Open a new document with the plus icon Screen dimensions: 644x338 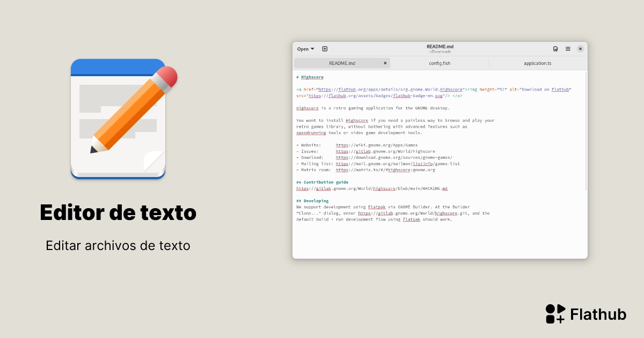[x=325, y=48]
